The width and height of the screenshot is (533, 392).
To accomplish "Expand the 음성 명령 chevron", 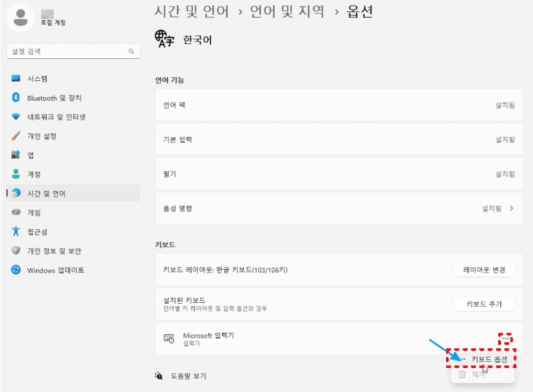I will pyautogui.click(x=511, y=208).
